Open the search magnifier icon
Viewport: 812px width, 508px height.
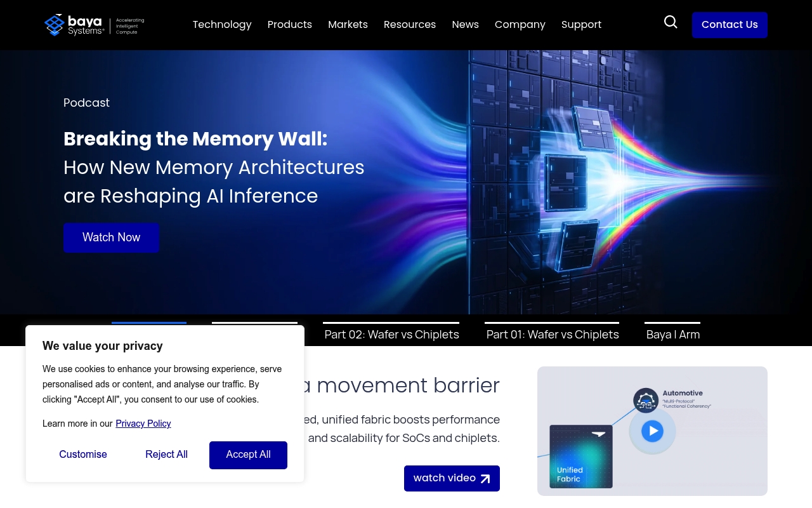tap(671, 22)
